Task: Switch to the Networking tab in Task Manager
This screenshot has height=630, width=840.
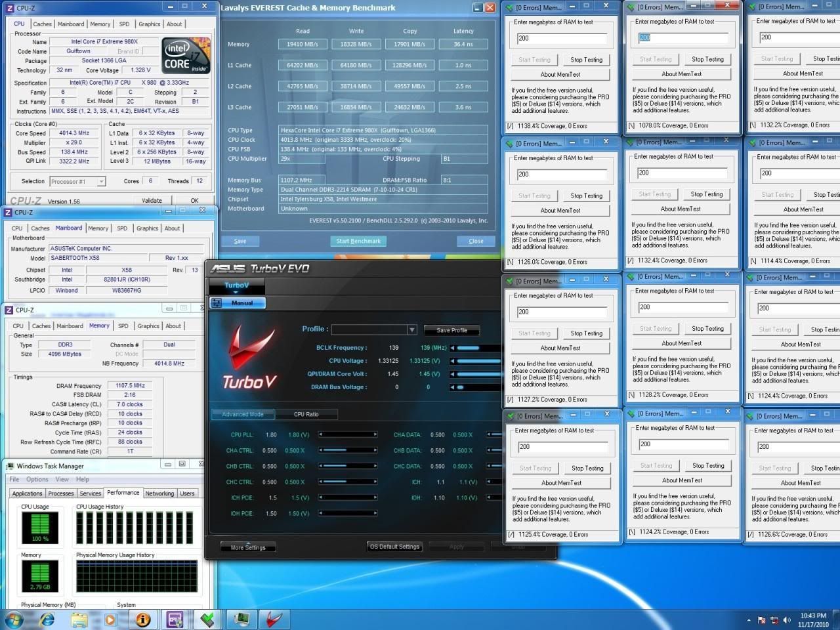Action: tap(159, 493)
